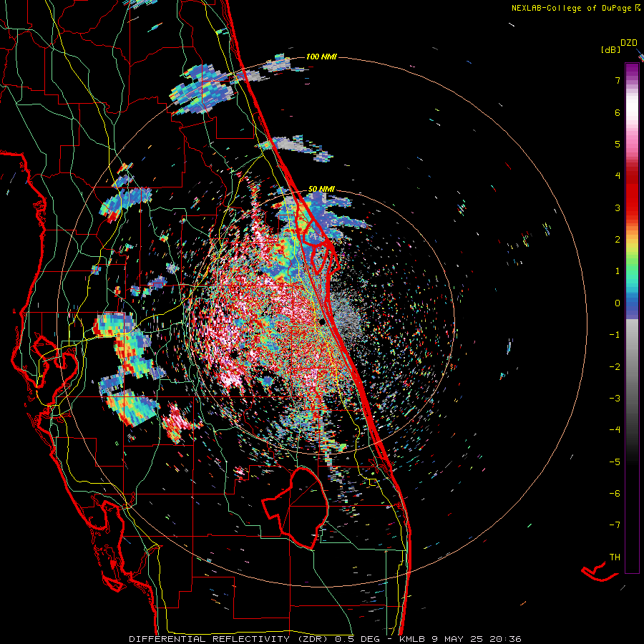Click the DZD product label above the color scale
This screenshot has height=644, width=644.
click(629, 43)
